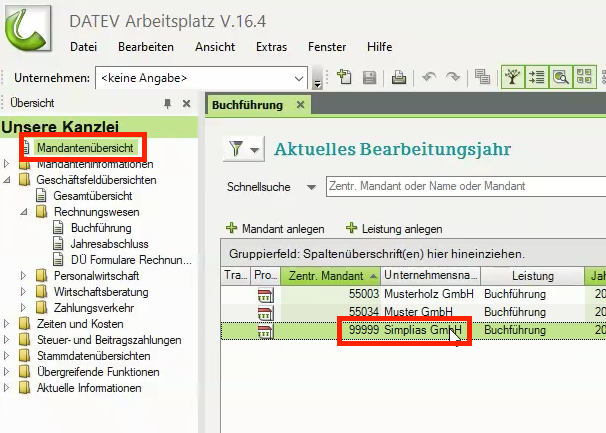
Task: Open the Extras menu
Action: click(x=271, y=47)
